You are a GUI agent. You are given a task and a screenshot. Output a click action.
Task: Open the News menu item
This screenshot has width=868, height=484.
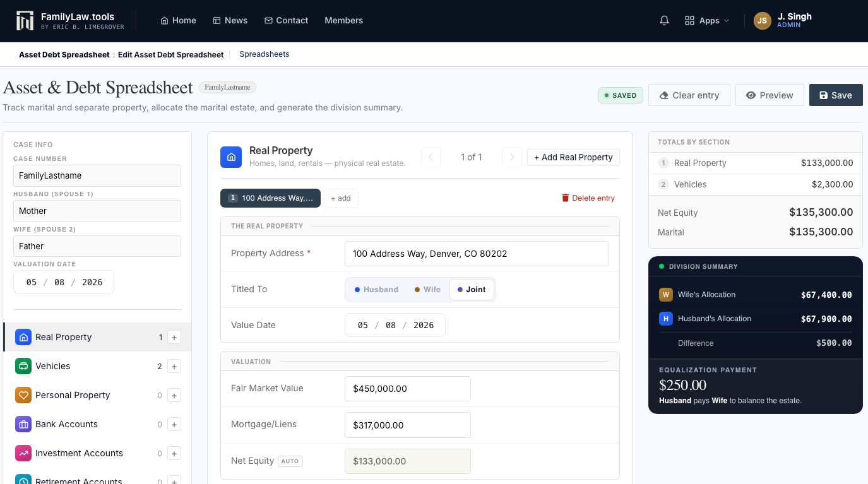(x=230, y=21)
